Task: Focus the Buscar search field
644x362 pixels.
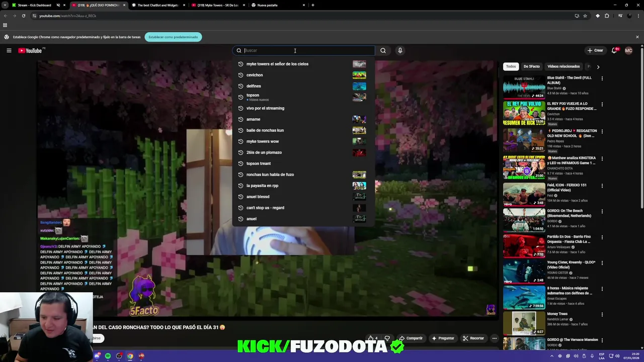Action: (x=303, y=50)
